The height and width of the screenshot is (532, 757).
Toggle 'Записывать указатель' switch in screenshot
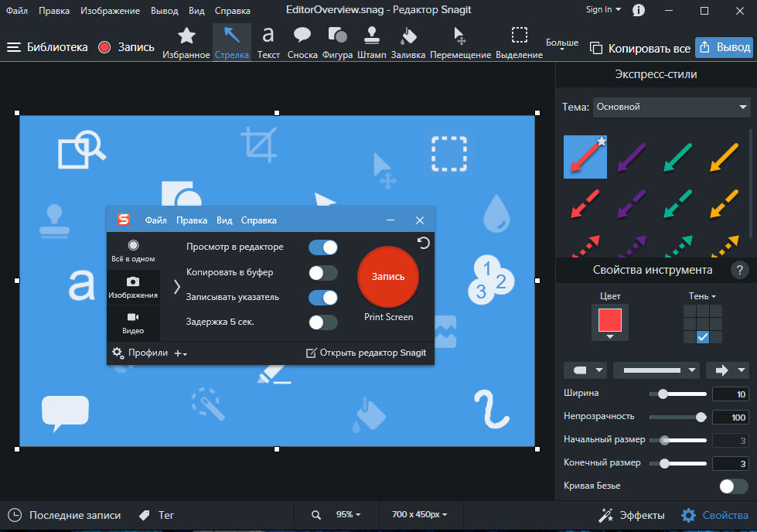(x=323, y=298)
